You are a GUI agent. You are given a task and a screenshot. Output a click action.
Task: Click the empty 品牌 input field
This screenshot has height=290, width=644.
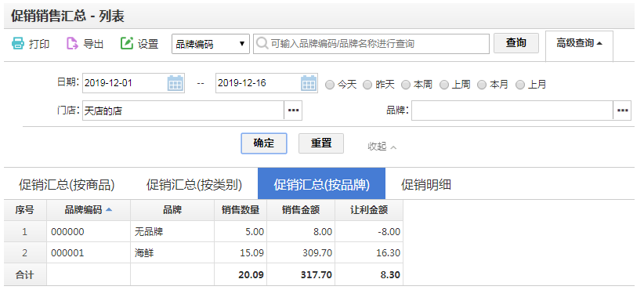[512, 111]
